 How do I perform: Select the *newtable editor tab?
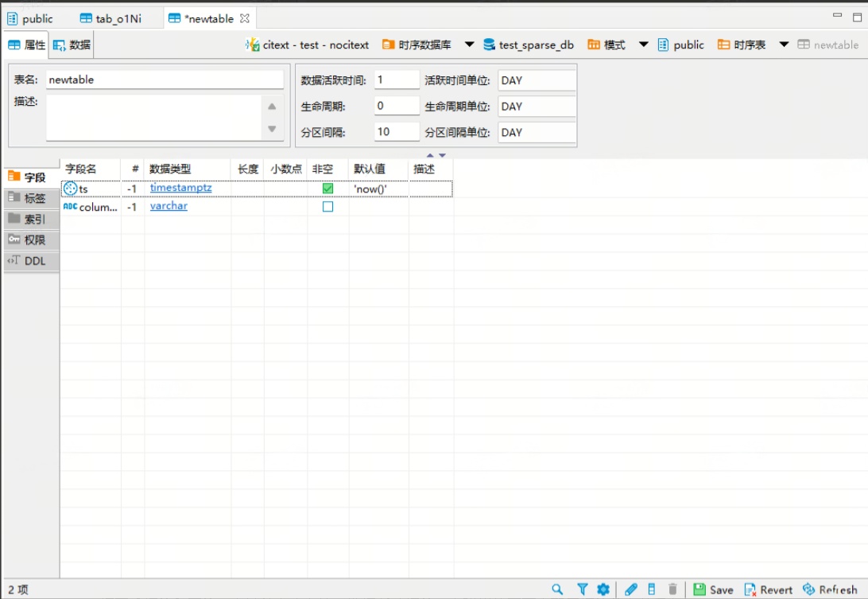pyautogui.click(x=202, y=19)
